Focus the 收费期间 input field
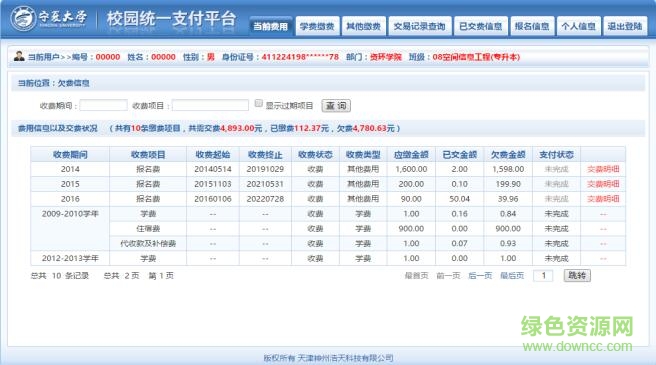Screen dimensions: 656x365 103,105
